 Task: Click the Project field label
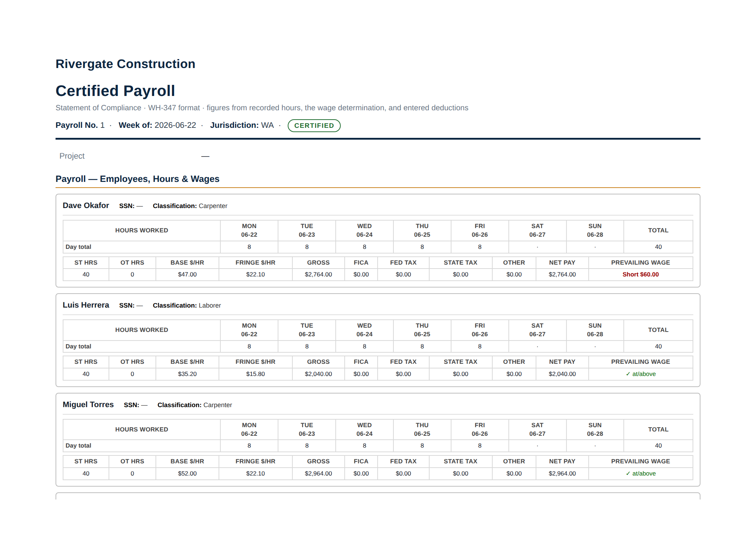coord(72,156)
